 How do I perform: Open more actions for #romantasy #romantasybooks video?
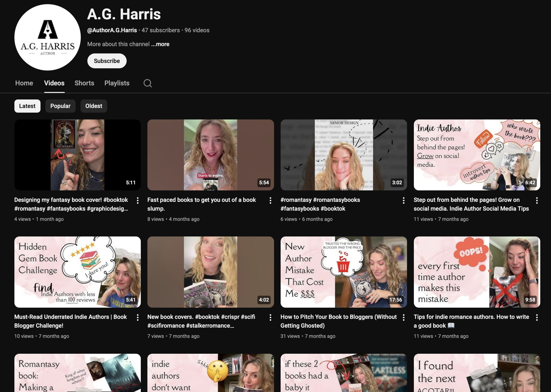[404, 200]
